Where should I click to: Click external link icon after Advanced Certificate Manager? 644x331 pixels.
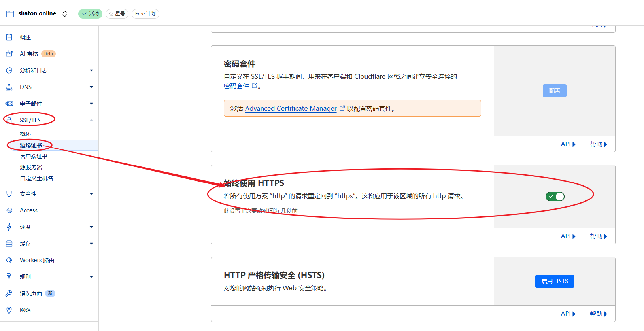[x=342, y=108]
